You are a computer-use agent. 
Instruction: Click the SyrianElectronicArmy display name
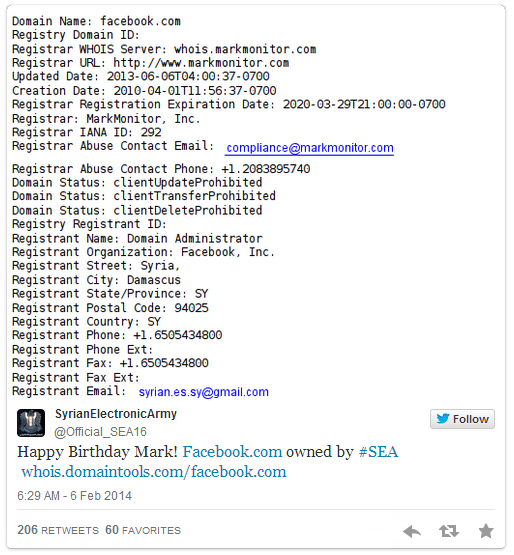click(x=116, y=413)
